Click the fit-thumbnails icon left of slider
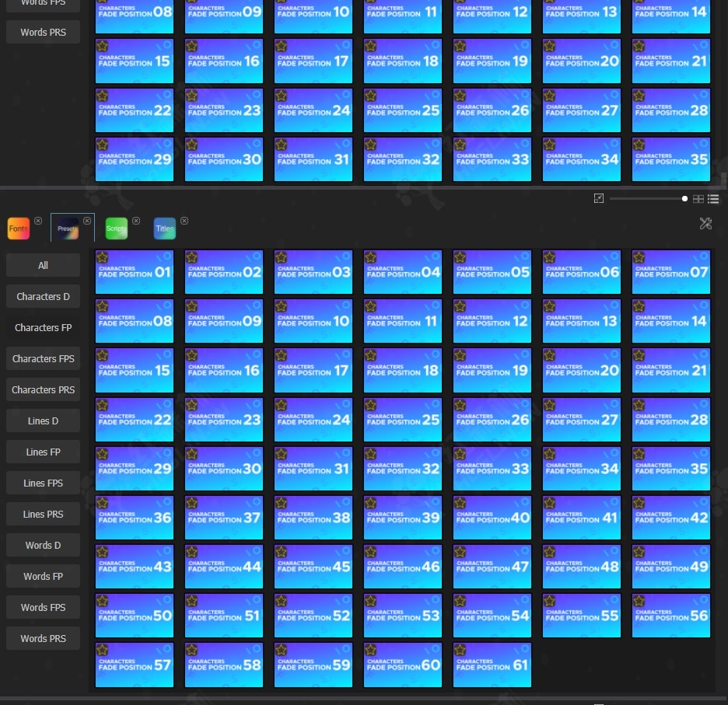Viewport: 728px width, 705px height. 599,199
